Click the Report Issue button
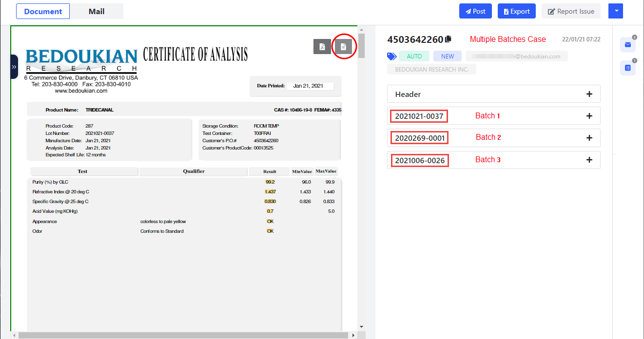The height and width of the screenshot is (339, 644). [x=571, y=11]
